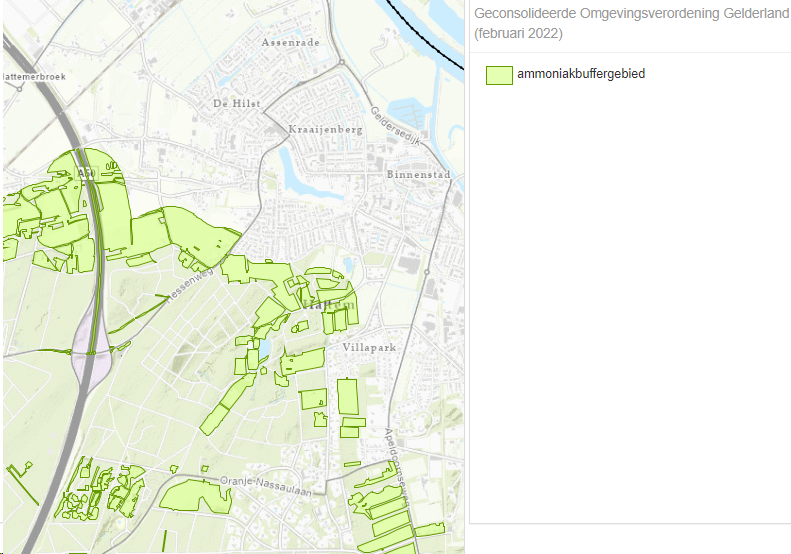This screenshot has width=791, height=554.
Task: Select the Kraaijenberg neighborhood label
Action: [x=323, y=130]
